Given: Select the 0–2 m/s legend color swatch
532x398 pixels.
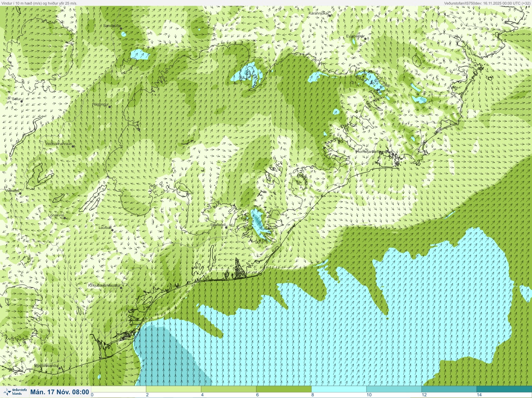Looking at the screenshot, I should 118,389.
